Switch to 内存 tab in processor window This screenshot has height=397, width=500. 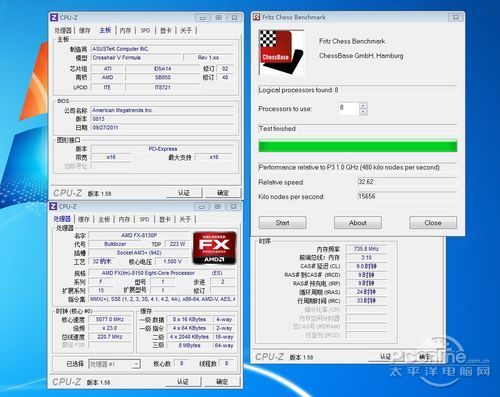tap(124, 219)
